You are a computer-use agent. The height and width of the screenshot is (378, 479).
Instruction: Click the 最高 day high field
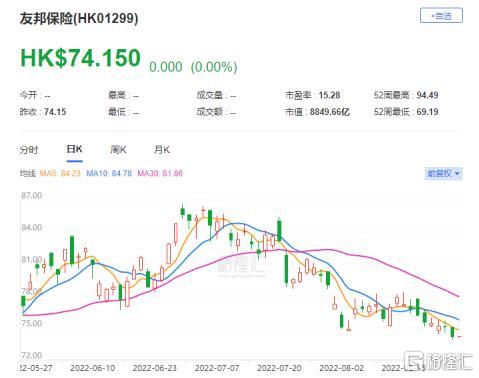pos(123,95)
